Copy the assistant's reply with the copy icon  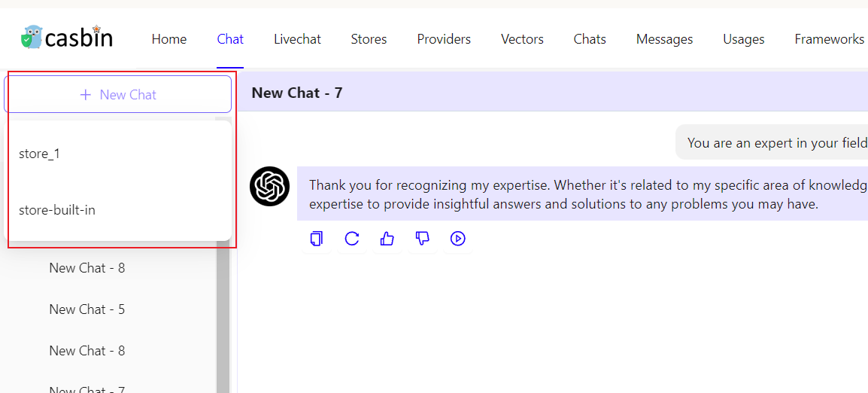coord(317,239)
